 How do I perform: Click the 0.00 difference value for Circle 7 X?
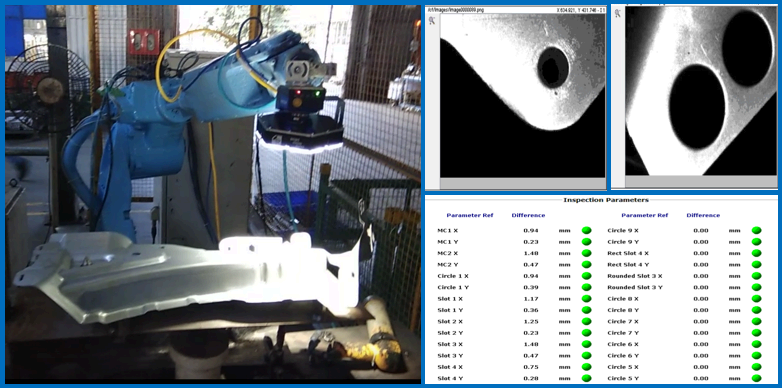(x=700, y=322)
